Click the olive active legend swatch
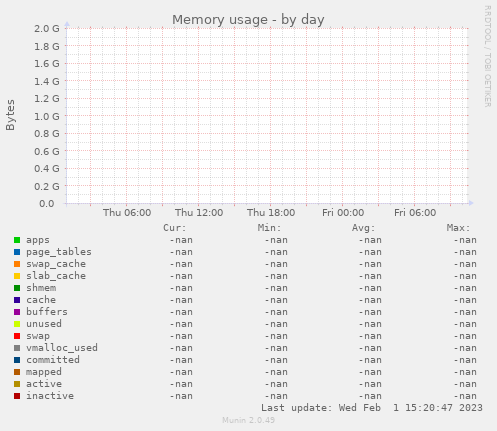 point(17,384)
